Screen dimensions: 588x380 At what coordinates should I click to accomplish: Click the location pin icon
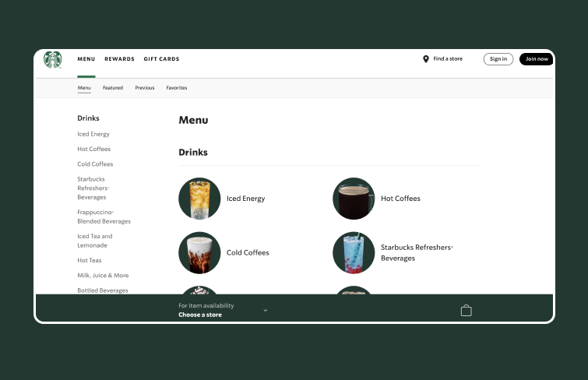click(426, 59)
